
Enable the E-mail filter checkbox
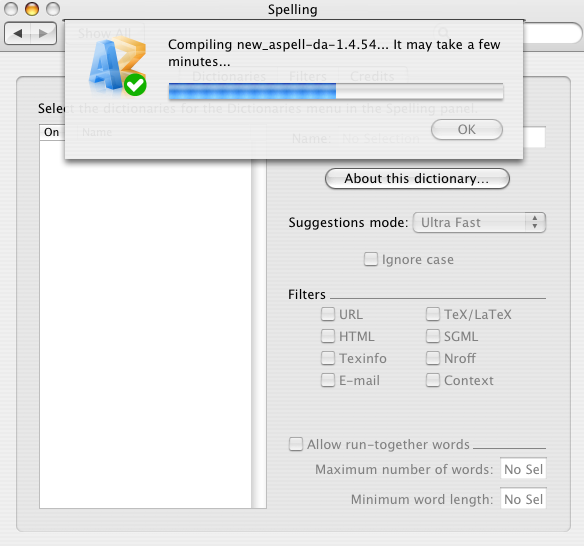(328, 380)
